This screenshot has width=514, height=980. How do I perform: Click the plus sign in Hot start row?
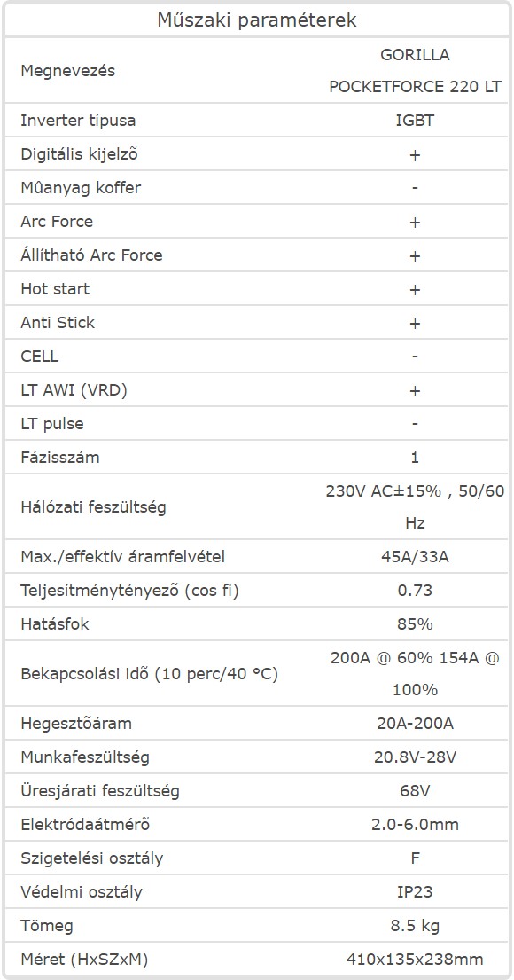(415, 290)
